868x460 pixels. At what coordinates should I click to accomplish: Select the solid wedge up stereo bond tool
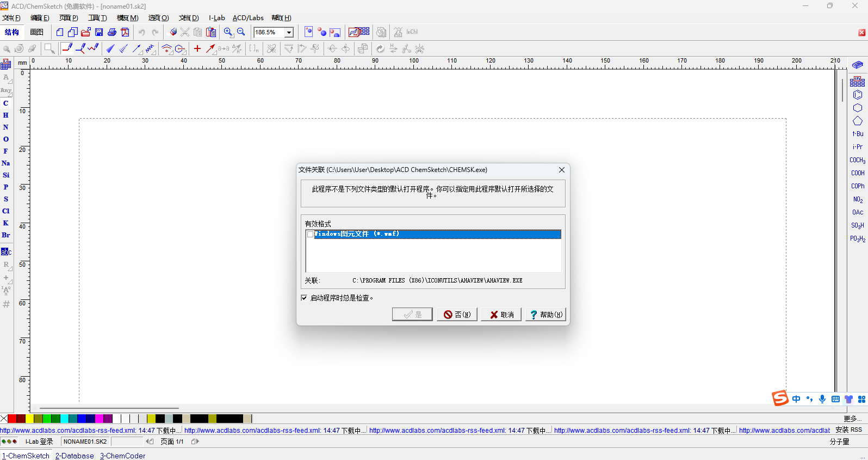(x=110, y=48)
